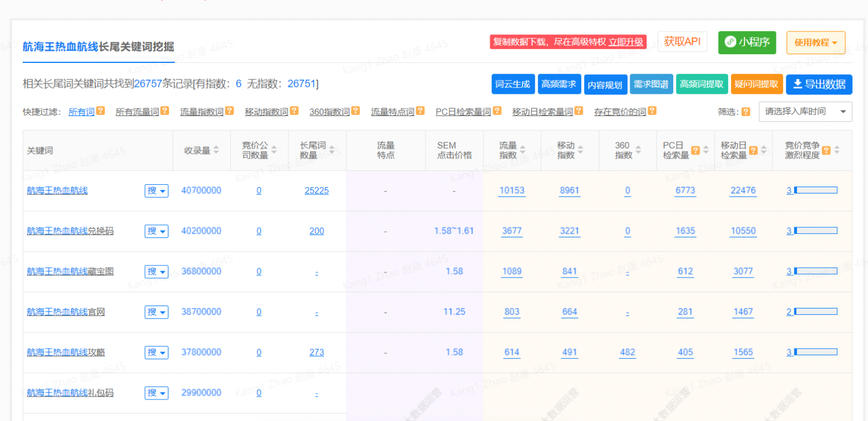
Task: Sort by 长尾词数量 column arrows
Action: (332, 150)
